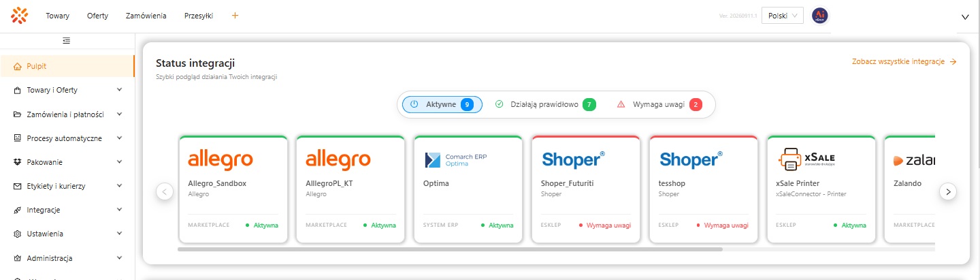The width and height of the screenshot is (980, 280).
Task: Click the green 7 count badge
Action: (x=589, y=104)
